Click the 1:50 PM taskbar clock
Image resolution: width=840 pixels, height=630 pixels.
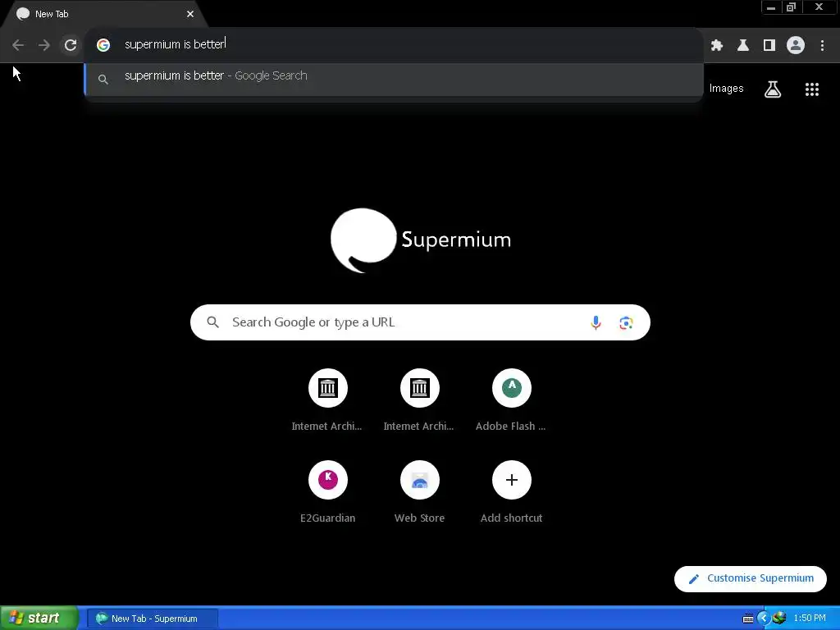[810, 619]
